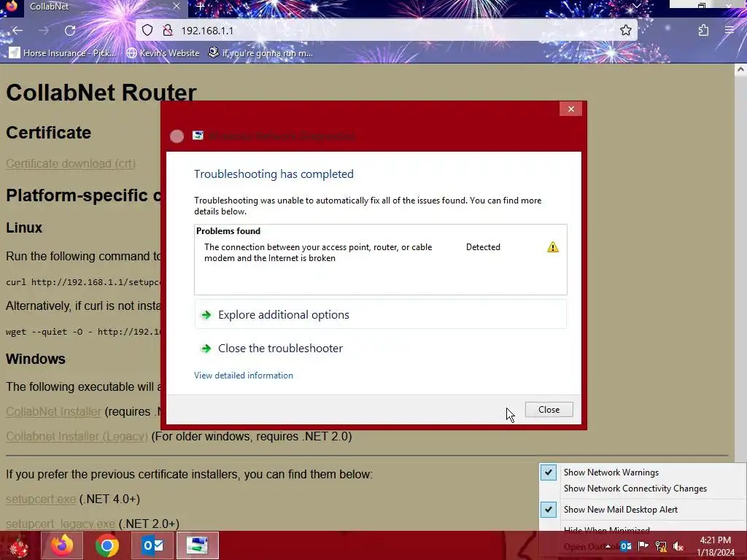Reload the 192.168.1.1 page

pos(70,31)
